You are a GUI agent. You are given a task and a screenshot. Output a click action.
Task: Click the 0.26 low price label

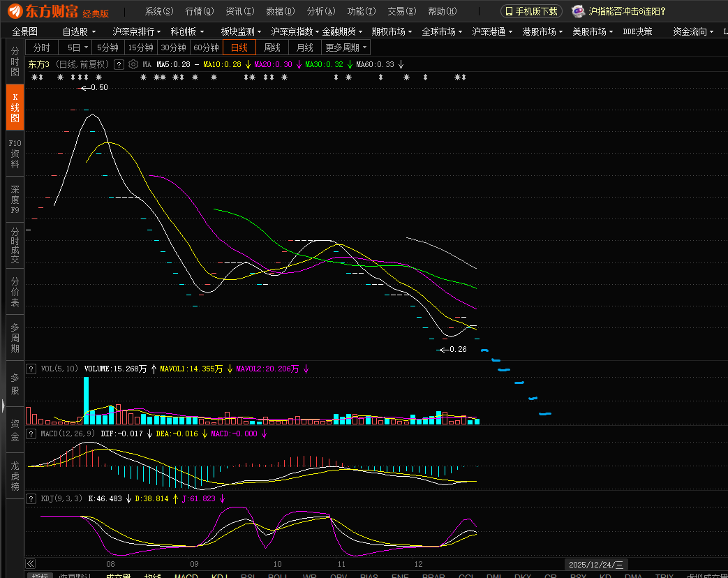458,349
